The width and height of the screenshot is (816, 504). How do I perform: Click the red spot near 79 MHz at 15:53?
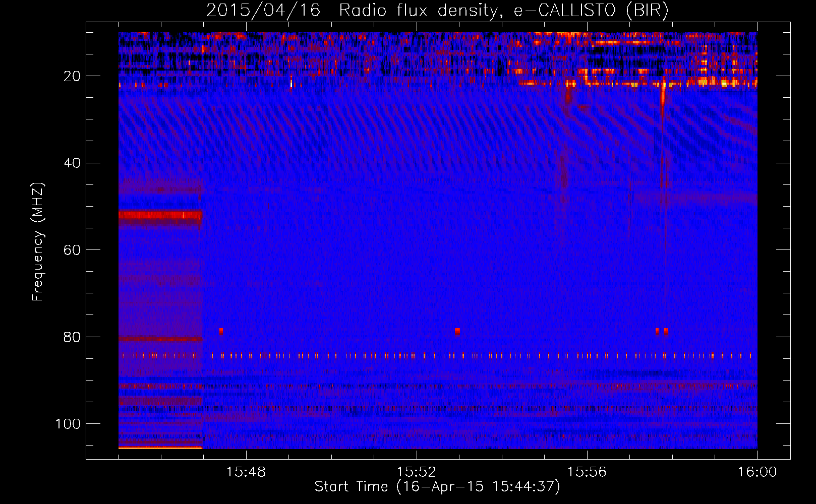click(x=457, y=331)
